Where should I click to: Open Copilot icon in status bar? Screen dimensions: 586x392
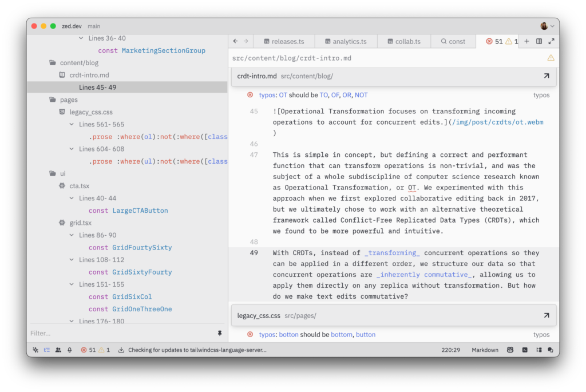tap(510, 350)
